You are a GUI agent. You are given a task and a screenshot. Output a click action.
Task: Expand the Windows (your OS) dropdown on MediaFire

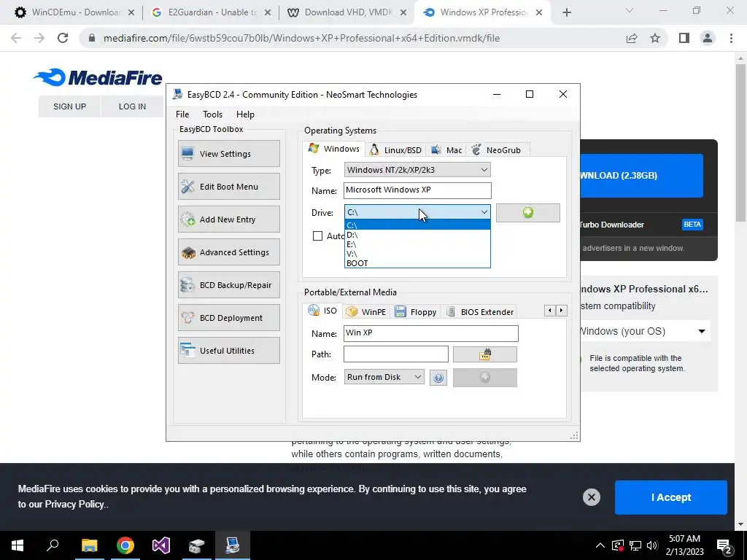coord(644,332)
